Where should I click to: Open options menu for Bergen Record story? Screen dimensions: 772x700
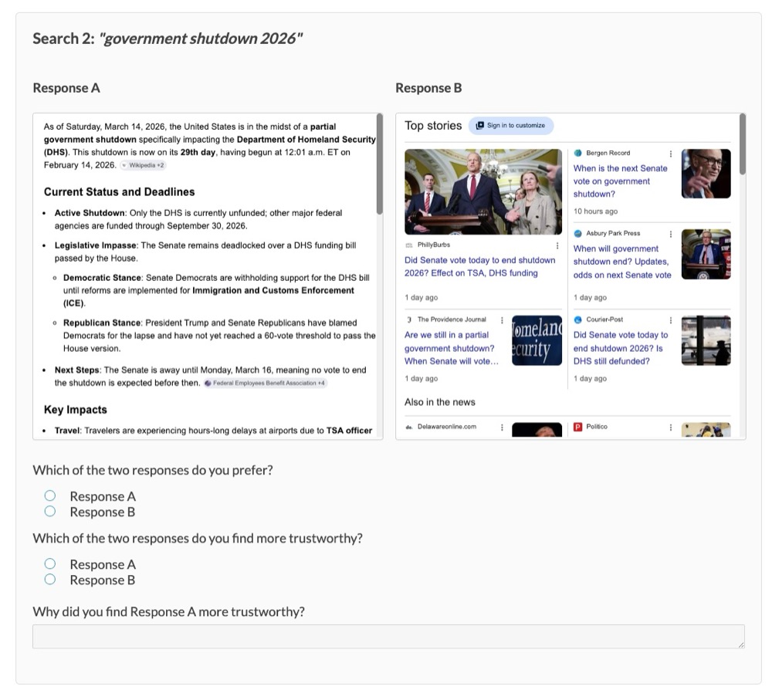(671, 154)
